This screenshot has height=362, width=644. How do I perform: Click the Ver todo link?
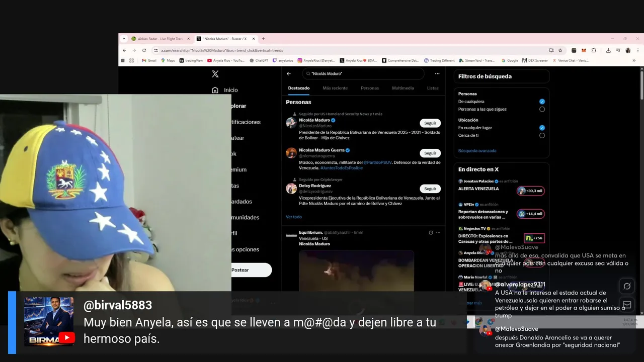pyautogui.click(x=294, y=217)
